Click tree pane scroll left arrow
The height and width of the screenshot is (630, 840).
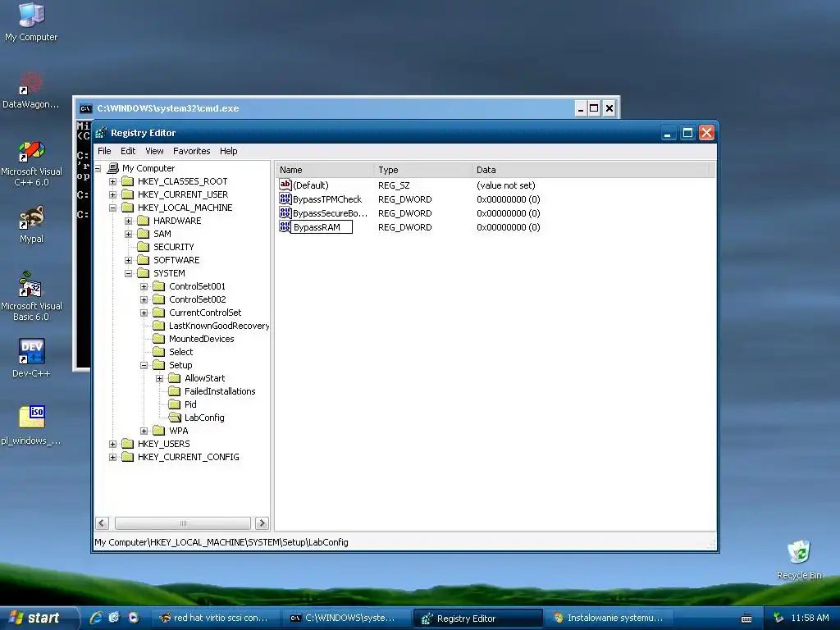coord(103,523)
